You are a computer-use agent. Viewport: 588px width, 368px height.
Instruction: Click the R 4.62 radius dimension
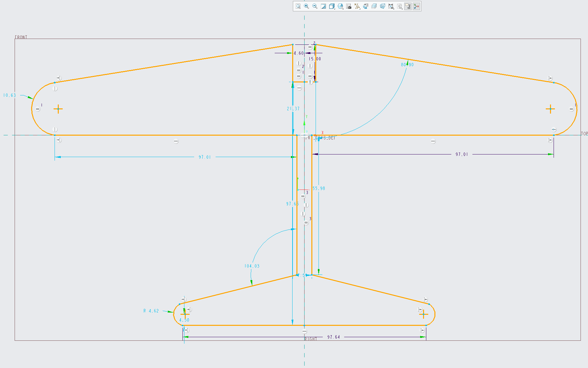coord(151,311)
